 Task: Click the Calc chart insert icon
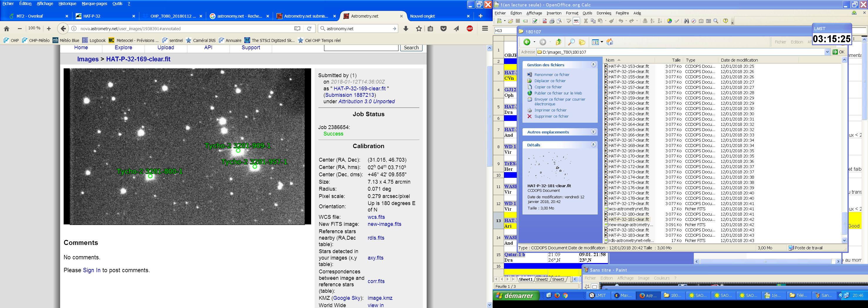(x=669, y=21)
